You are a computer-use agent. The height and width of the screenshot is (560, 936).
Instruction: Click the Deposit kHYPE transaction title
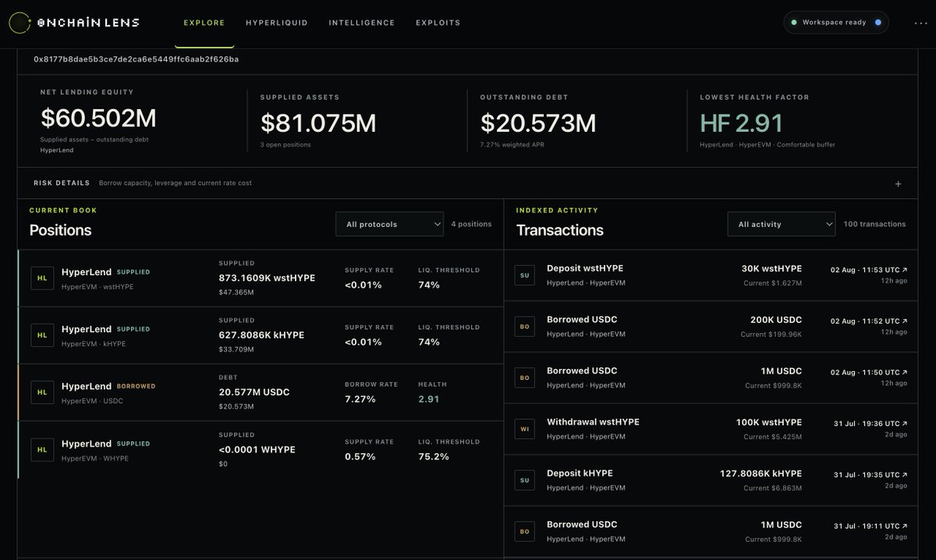[580, 473]
